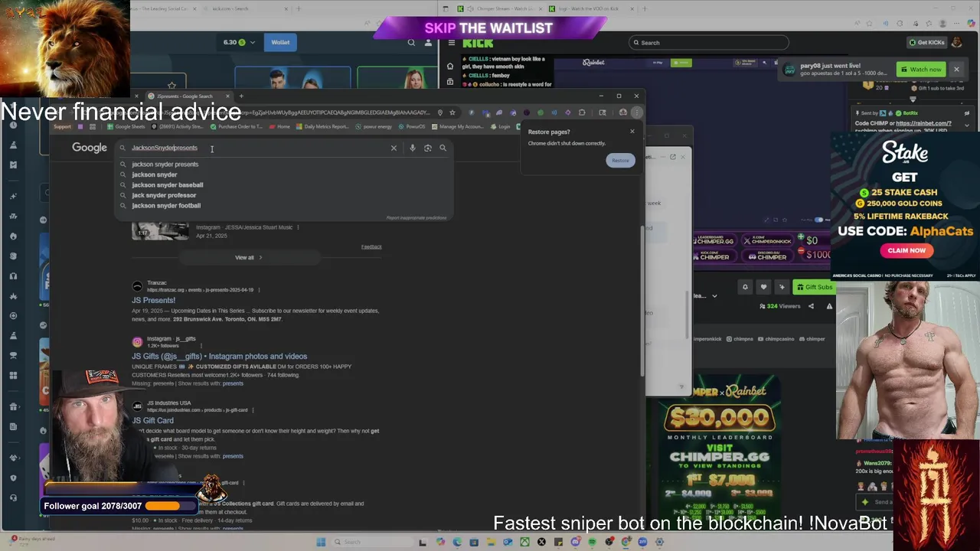Image resolution: width=980 pixels, height=551 pixels.
Task: Click Kick home sidebar icon
Action: [450, 66]
